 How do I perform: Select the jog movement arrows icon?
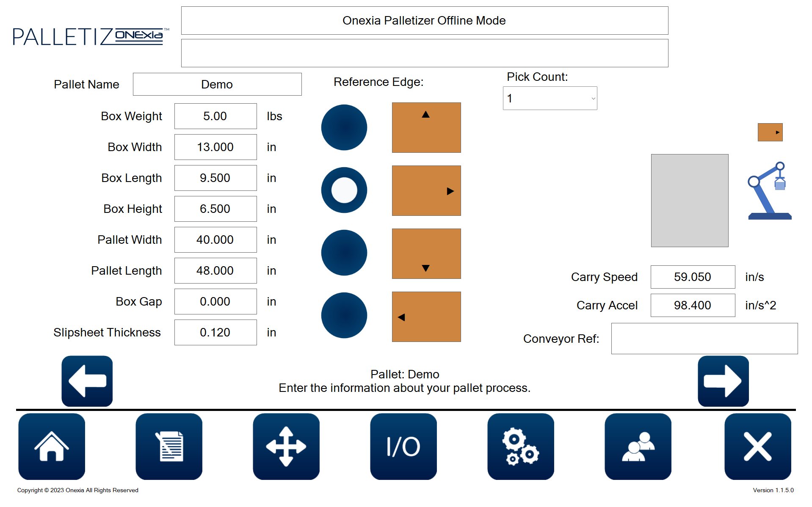[286, 446]
